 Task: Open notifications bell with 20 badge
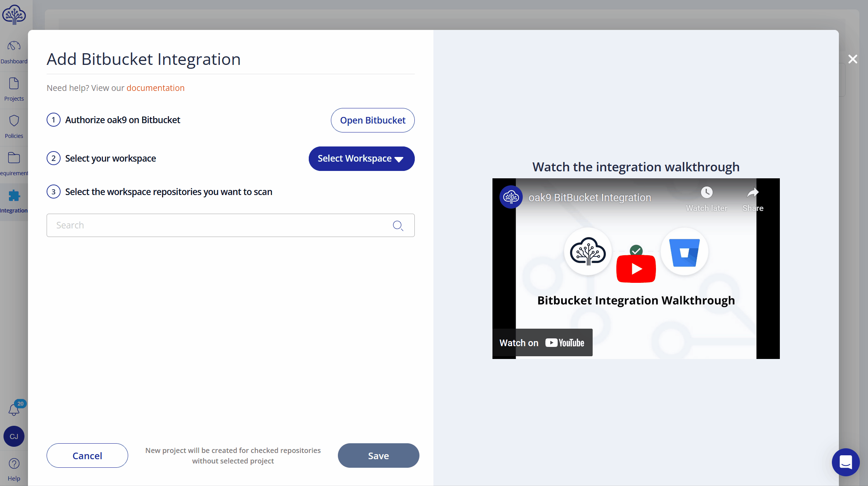point(14,409)
